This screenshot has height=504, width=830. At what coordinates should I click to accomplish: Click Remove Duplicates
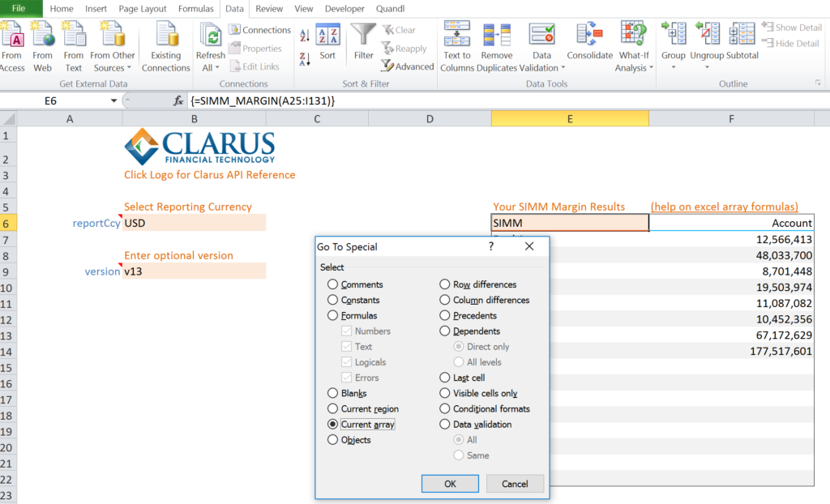[497, 46]
